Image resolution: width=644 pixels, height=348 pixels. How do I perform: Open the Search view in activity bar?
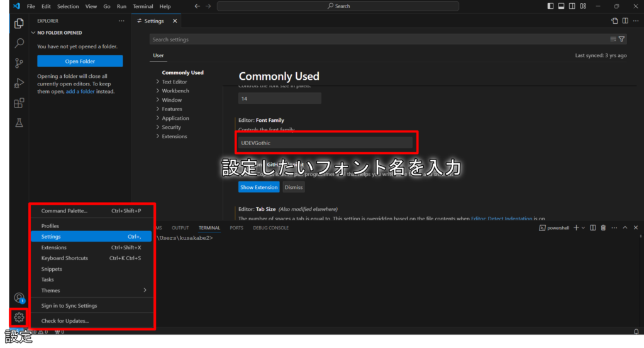pos(19,43)
